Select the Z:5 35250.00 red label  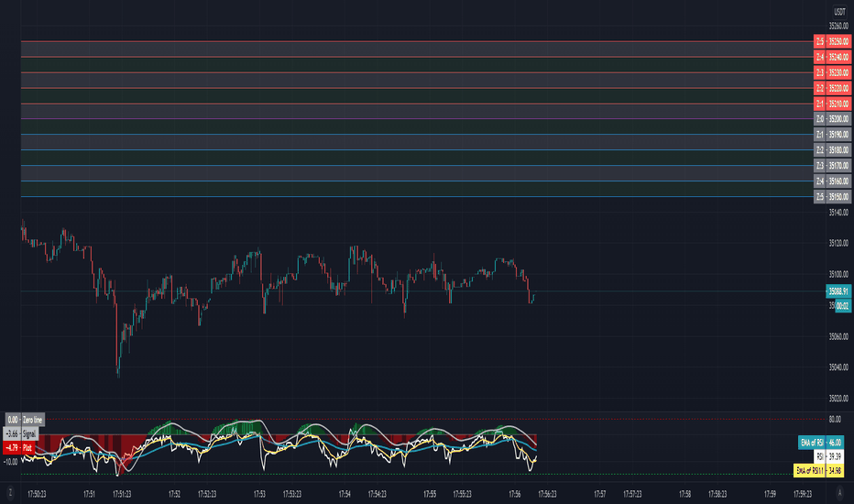point(832,41)
